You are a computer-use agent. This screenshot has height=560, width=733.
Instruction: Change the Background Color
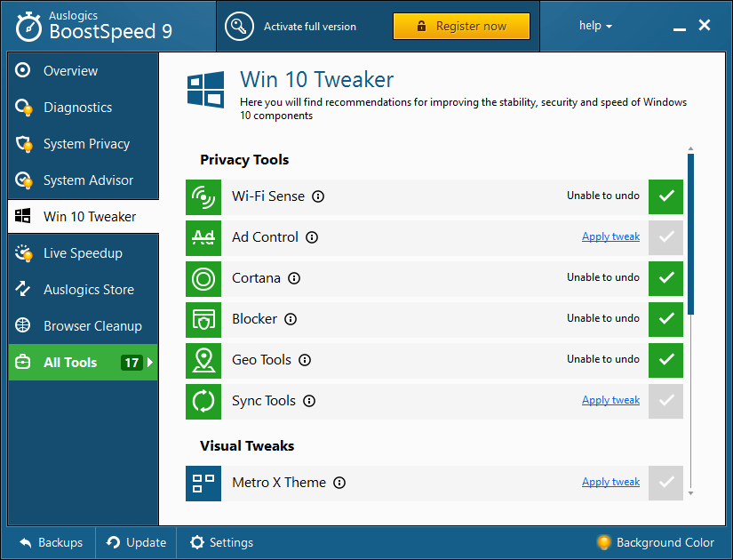point(656,543)
